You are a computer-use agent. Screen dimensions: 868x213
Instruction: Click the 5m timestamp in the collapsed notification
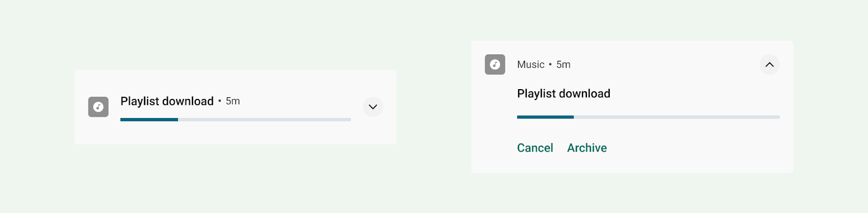(233, 101)
